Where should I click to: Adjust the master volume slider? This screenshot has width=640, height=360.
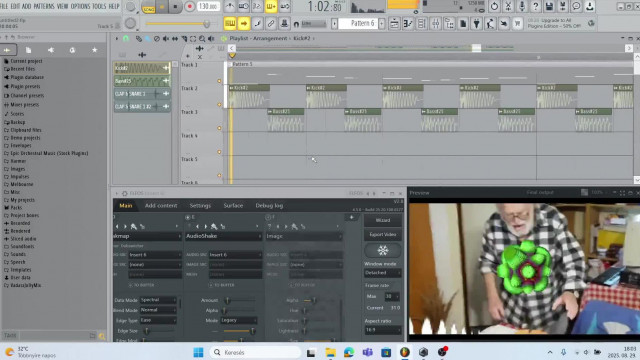click(178, 24)
